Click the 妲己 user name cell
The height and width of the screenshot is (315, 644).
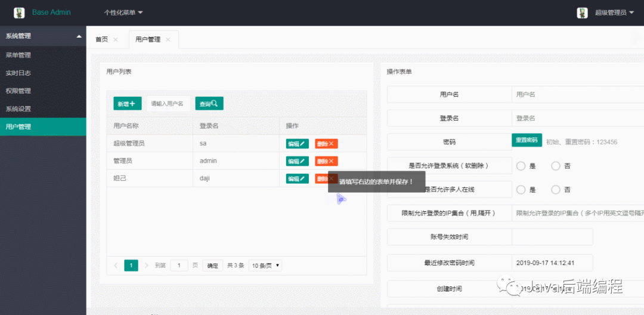150,178
